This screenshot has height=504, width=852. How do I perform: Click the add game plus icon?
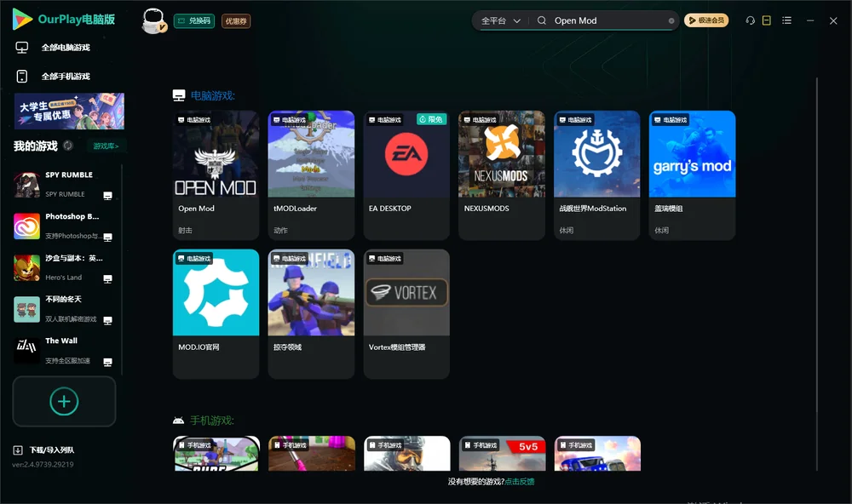(x=64, y=401)
